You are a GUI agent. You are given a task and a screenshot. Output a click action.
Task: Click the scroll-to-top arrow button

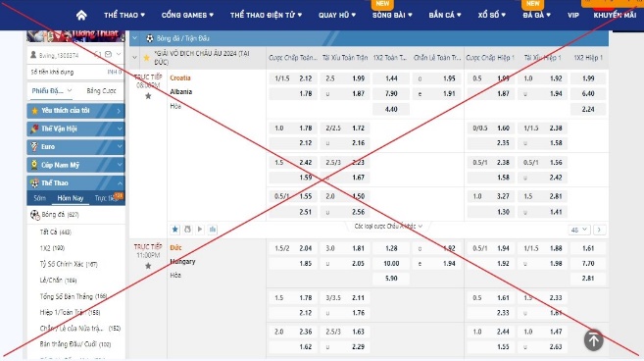[593, 340]
